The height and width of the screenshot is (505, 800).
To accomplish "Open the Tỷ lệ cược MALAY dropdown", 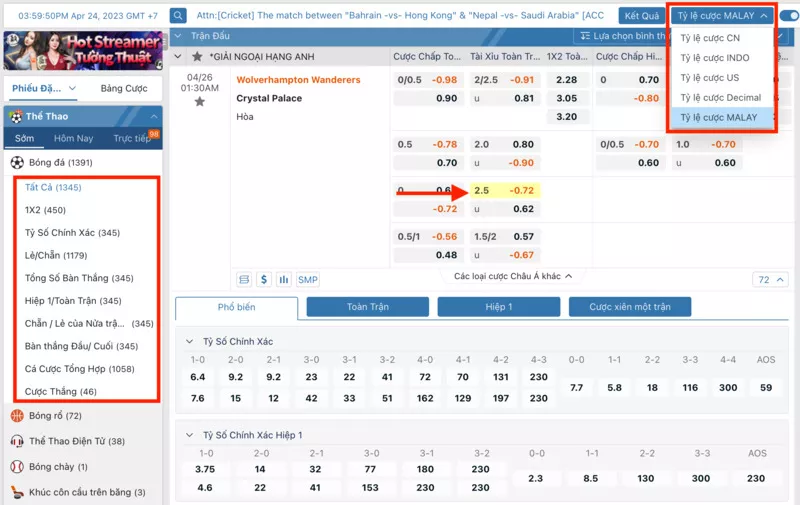I will click(x=722, y=16).
